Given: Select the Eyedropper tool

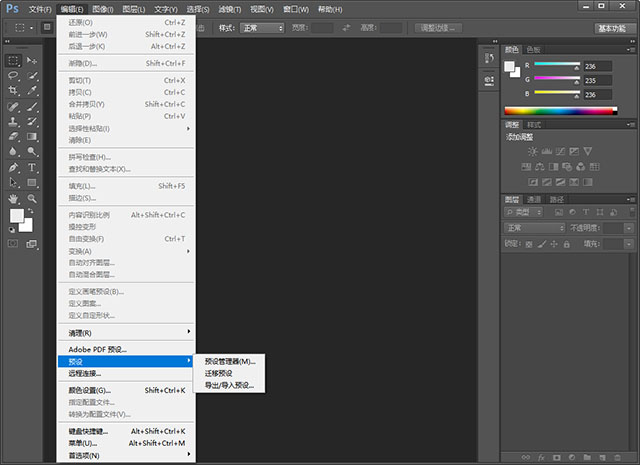Looking at the screenshot, I should tap(32, 90).
